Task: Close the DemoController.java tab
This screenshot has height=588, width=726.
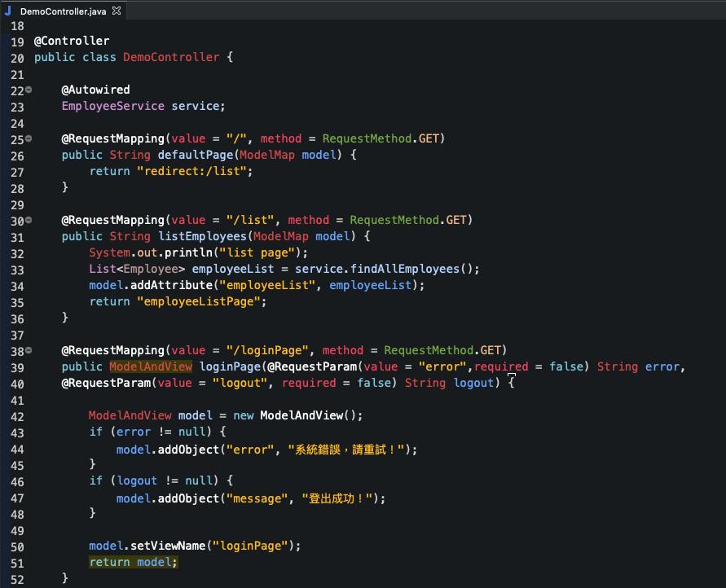Action: tap(117, 11)
